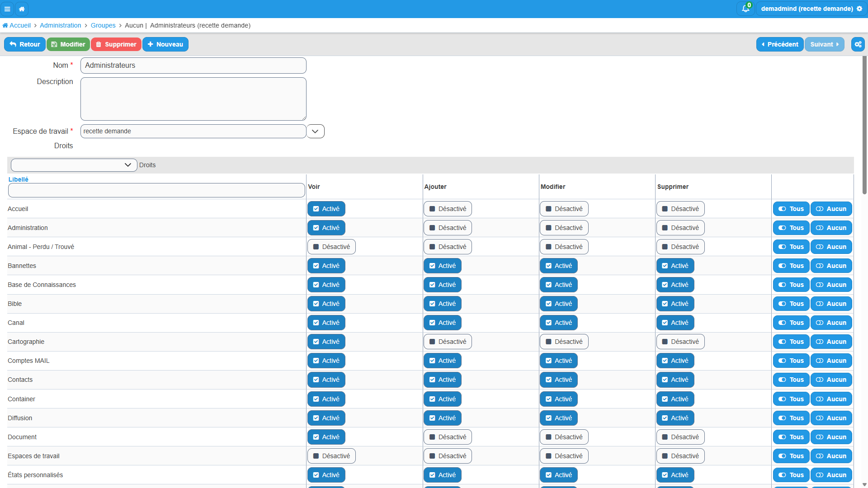The image size is (868, 488).
Task: Set Aucun rights for Canal
Action: pos(831,323)
